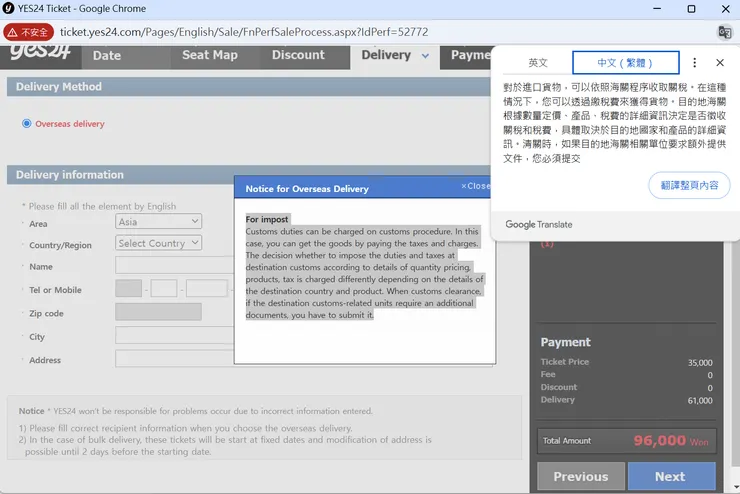Image resolution: width=740 pixels, height=494 pixels.
Task: Click the not-secure warning badge
Action: pos(28,32)
